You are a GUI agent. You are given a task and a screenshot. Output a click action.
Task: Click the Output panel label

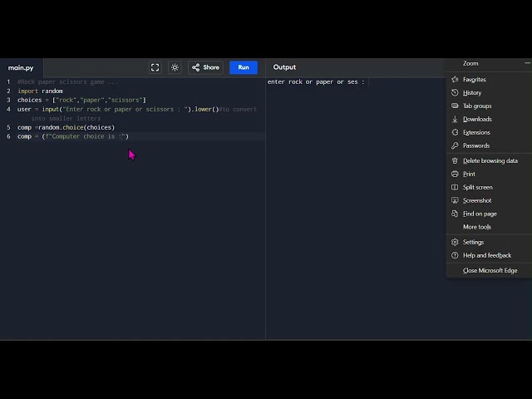point(284,67)
